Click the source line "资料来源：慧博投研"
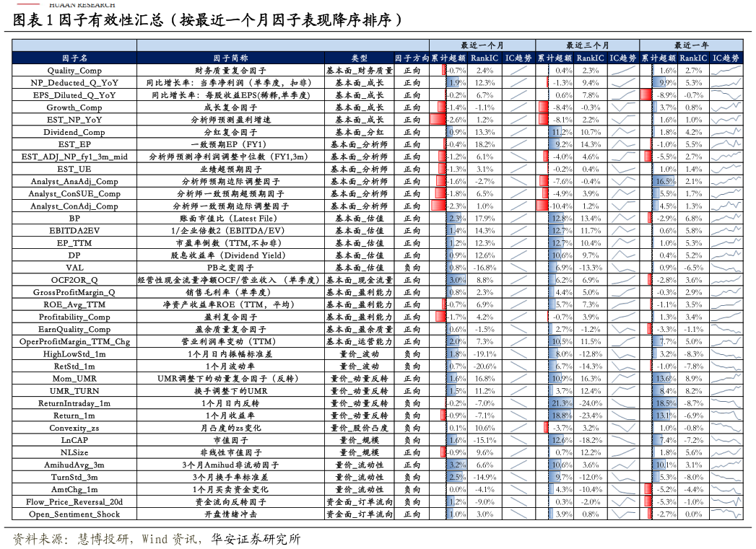Viewport: 756px width, 549px height. [x=71, y=538]
